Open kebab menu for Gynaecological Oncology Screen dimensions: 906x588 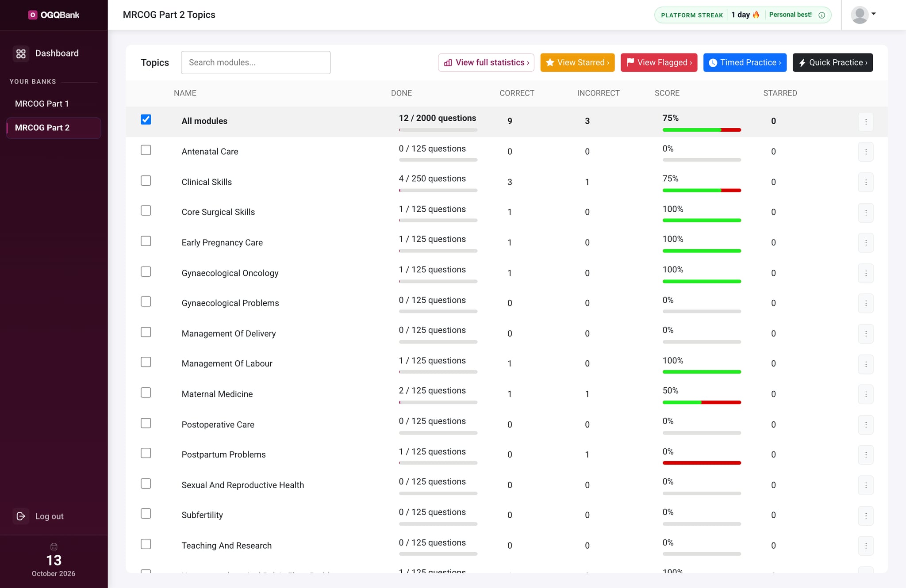pos(866,273)
